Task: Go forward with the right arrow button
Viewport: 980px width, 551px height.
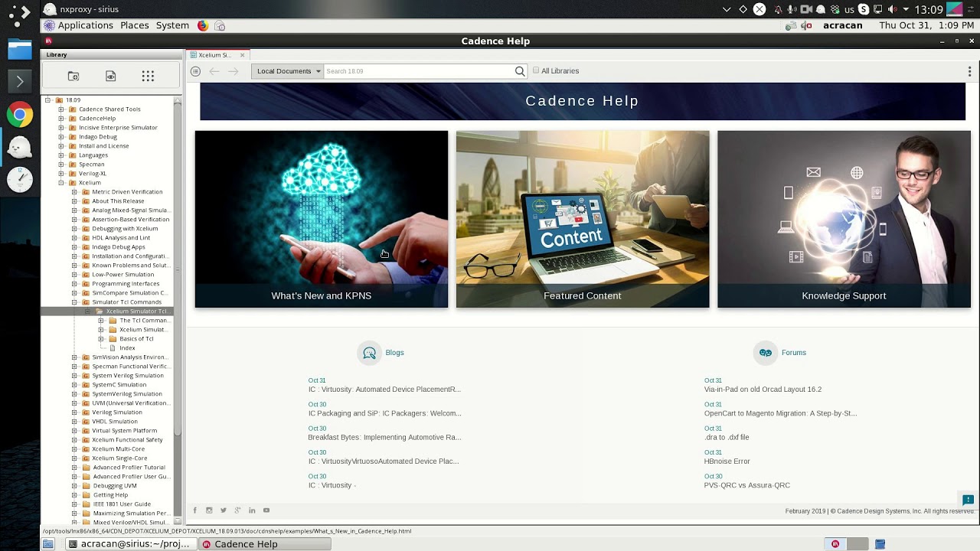Action: [x=234, y=71]
